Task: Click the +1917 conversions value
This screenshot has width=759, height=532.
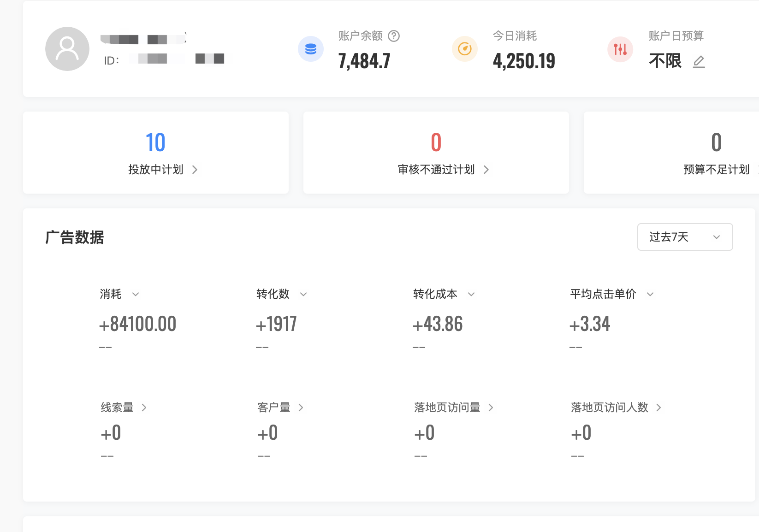Action: 276,324
